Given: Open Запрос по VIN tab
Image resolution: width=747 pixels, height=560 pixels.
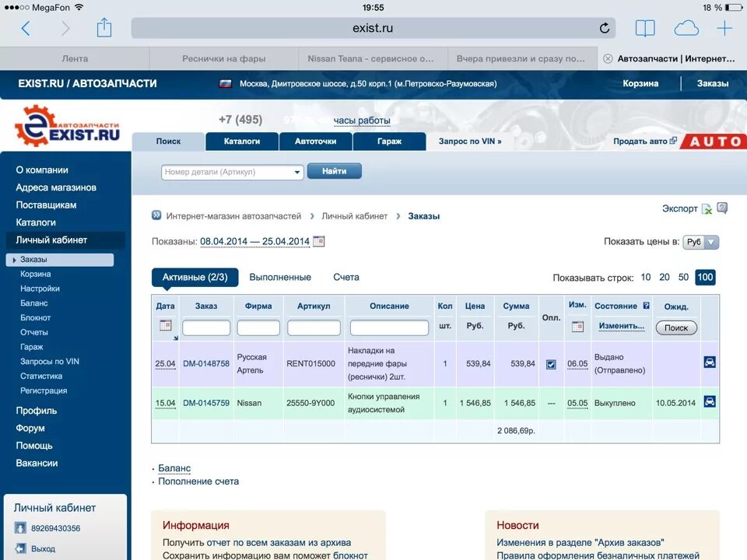Looking at the screenshot, I should tap(470, 142).
